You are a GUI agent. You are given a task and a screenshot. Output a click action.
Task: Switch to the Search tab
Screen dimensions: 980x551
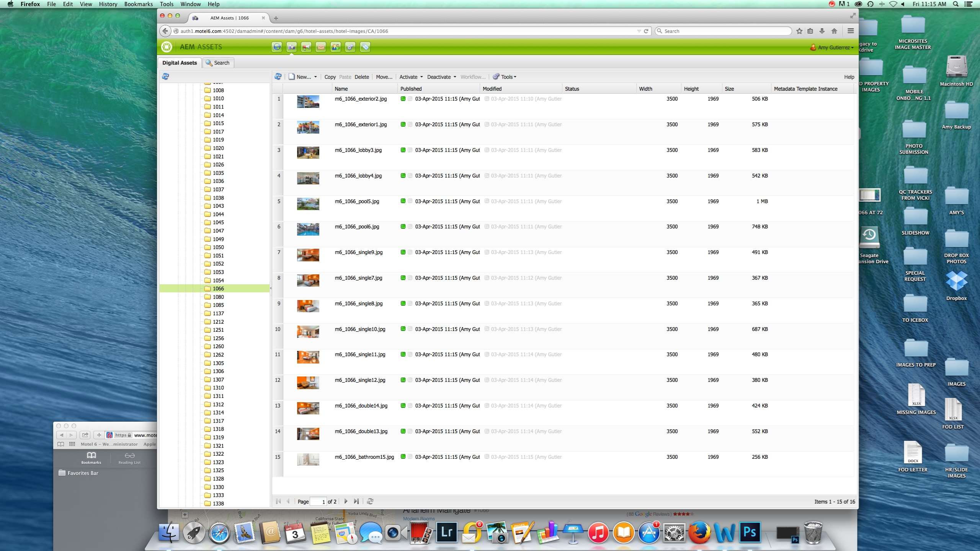click(x=217, y=63)
